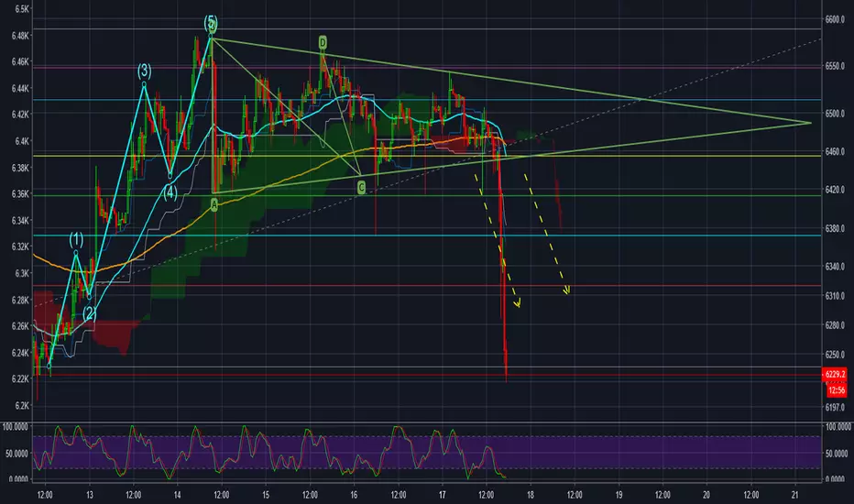Click the green triangle point label C

pos(361,188)
